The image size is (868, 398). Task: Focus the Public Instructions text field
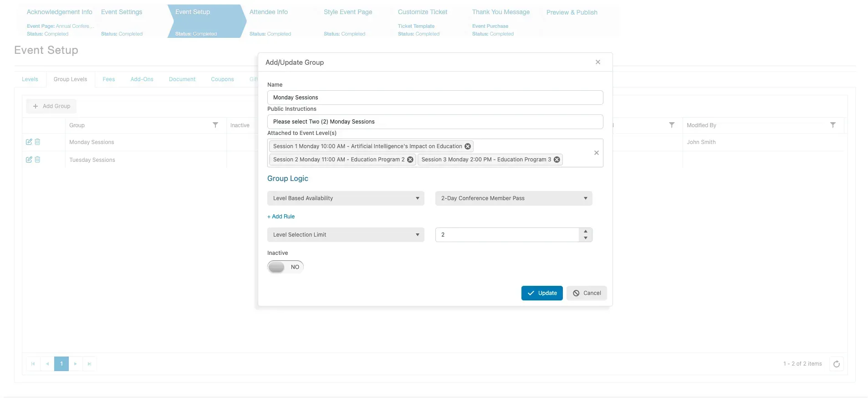point(435,122)
